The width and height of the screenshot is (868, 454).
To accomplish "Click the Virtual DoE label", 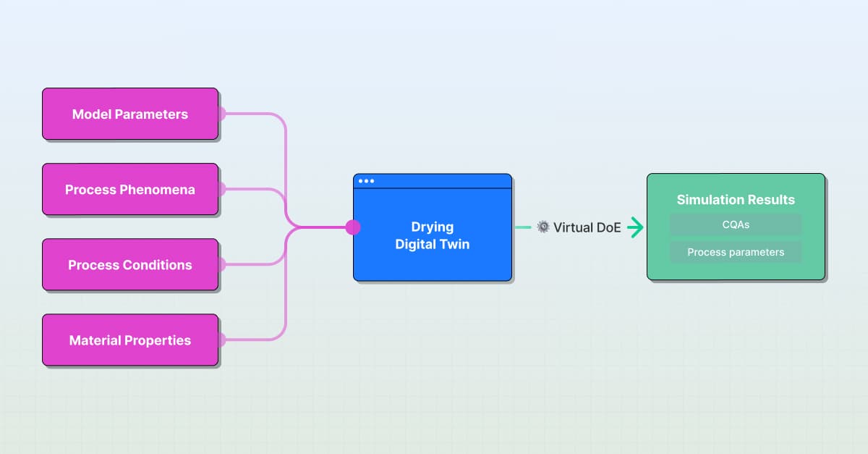I will pos(586,227).
